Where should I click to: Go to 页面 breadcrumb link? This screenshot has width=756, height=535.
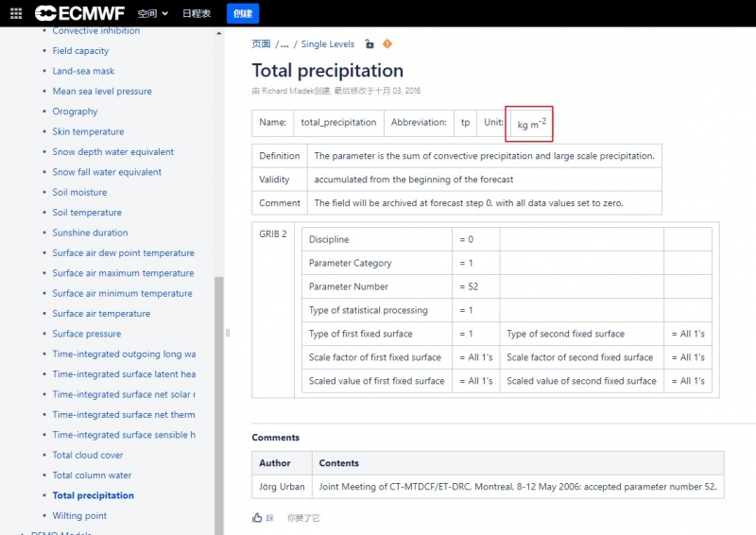(261, 44)
